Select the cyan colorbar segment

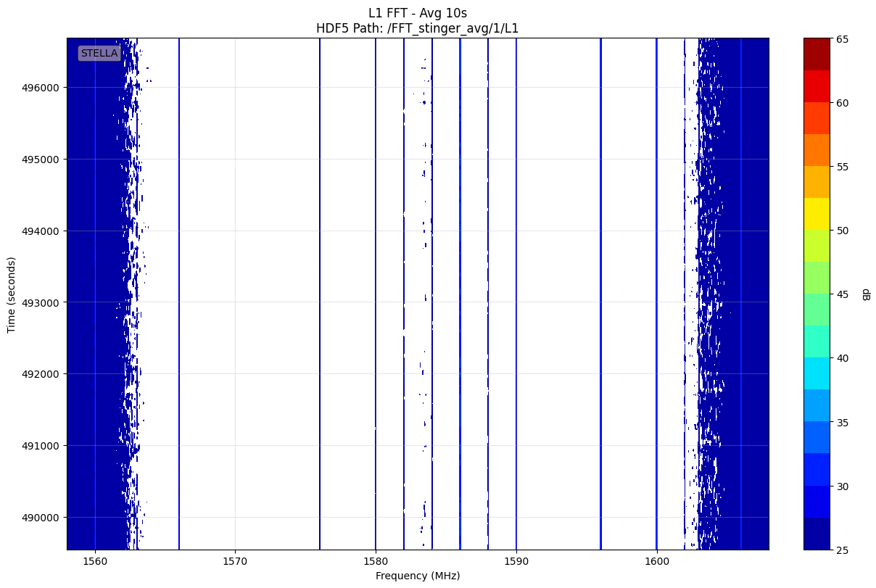[817, 373]
